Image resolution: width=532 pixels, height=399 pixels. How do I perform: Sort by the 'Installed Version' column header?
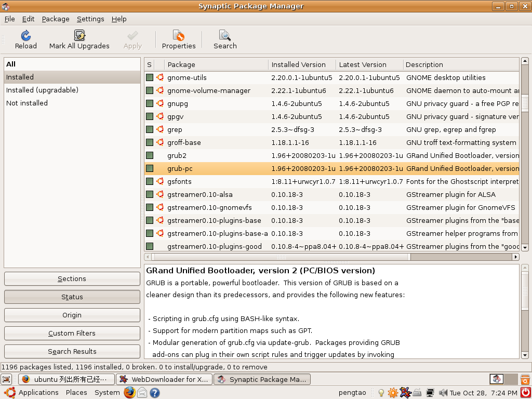coord(302,64)
